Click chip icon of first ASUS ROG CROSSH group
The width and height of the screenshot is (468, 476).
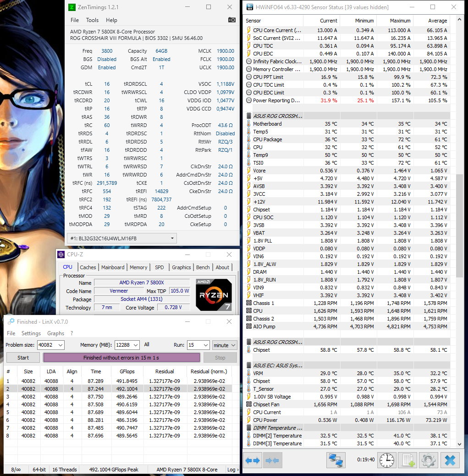point(248,116)
